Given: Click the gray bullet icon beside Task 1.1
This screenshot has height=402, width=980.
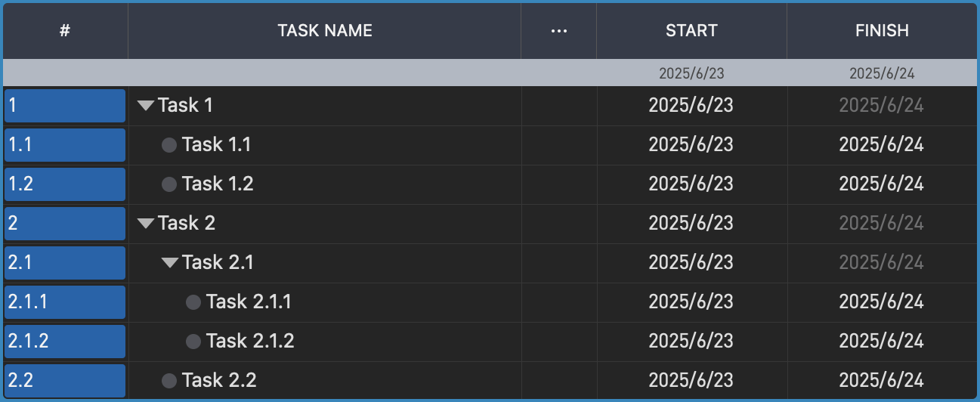Looking at the screenshot, I should (169, 145).
